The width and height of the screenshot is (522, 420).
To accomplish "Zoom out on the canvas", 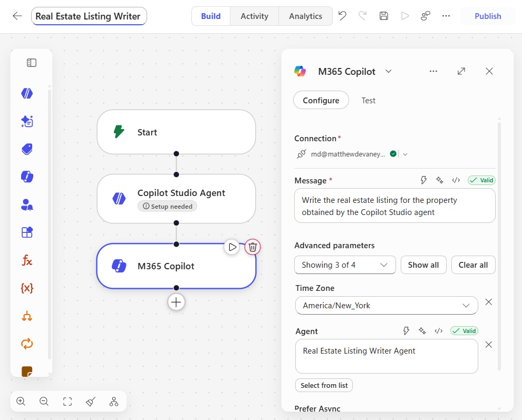I will coord(44,402).
